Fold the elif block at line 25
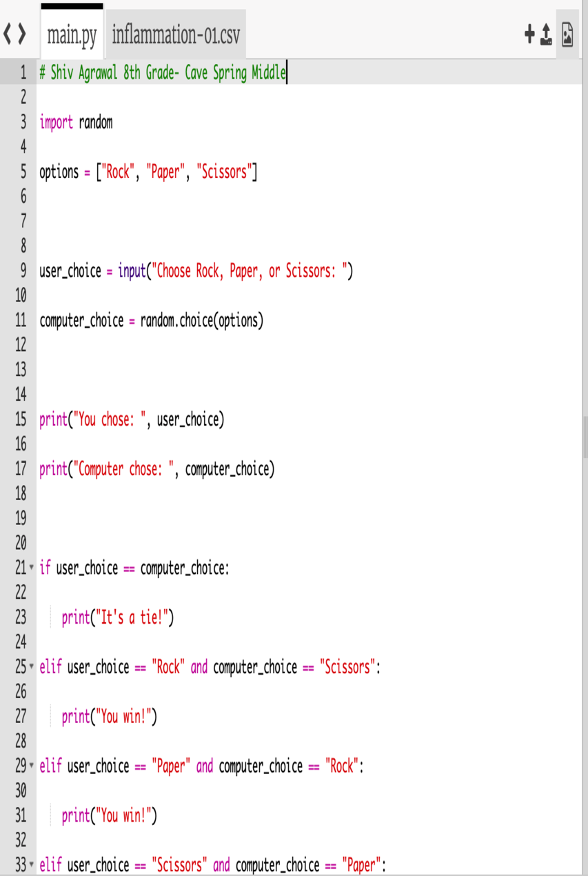This screenshot has width=588, height=883. (x=31, y=668)
